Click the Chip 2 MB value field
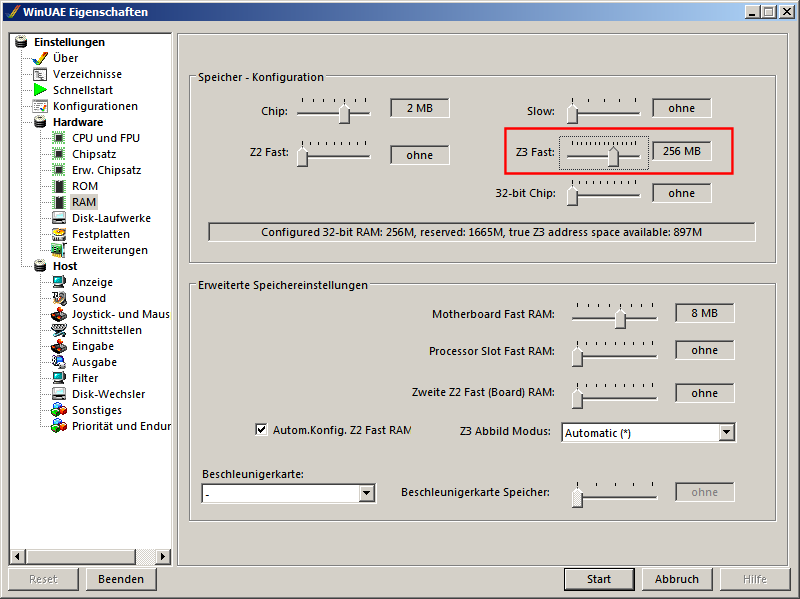 pos(420,108)
